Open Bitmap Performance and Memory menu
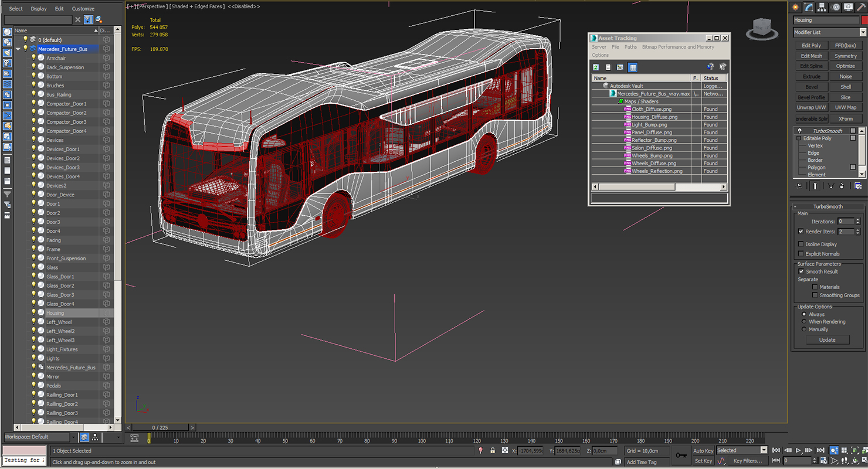This screenshot has height=469, width=868. tap(678, 47)
